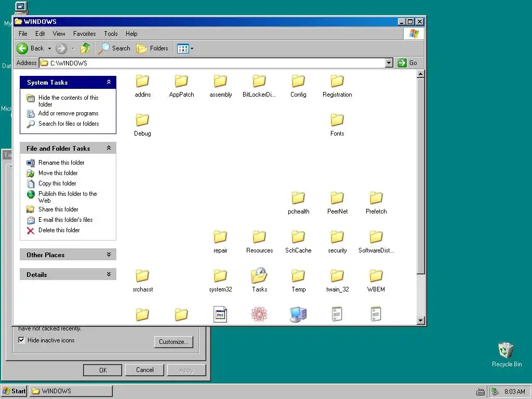Screen dimensions: 532x399
Task: Open the Forward history dropdown arrow
Action: (73, 48)
